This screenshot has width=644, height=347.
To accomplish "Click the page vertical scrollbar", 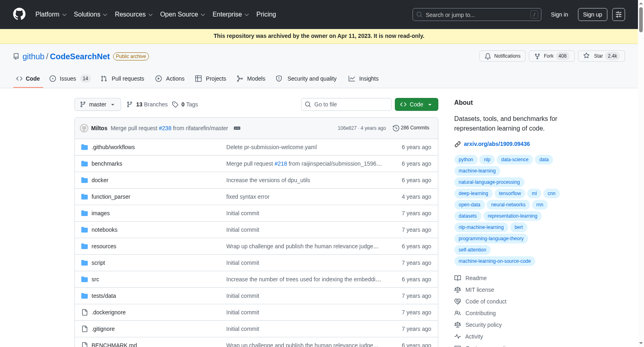I will (x=641, y=173).
